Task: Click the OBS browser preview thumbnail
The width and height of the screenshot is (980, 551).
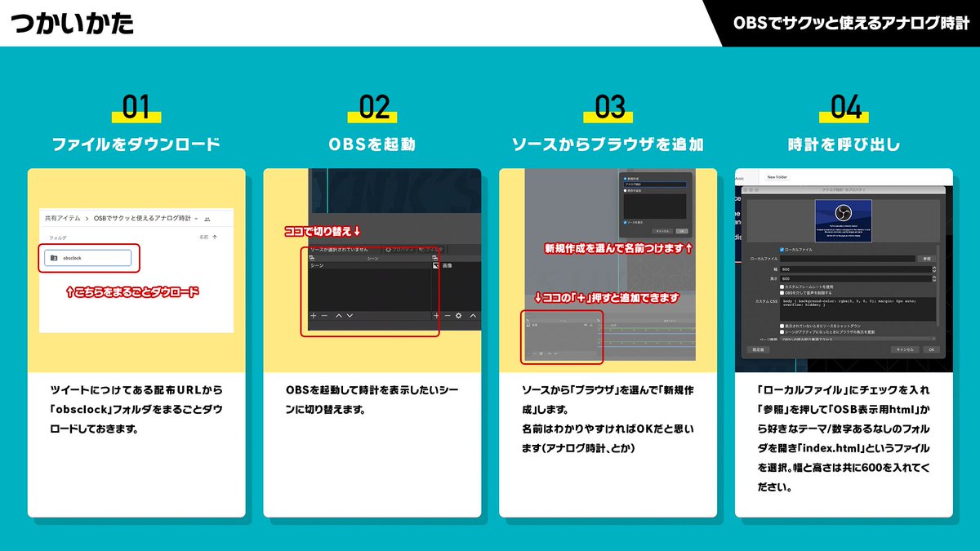Action: click(x=844, y=220)
